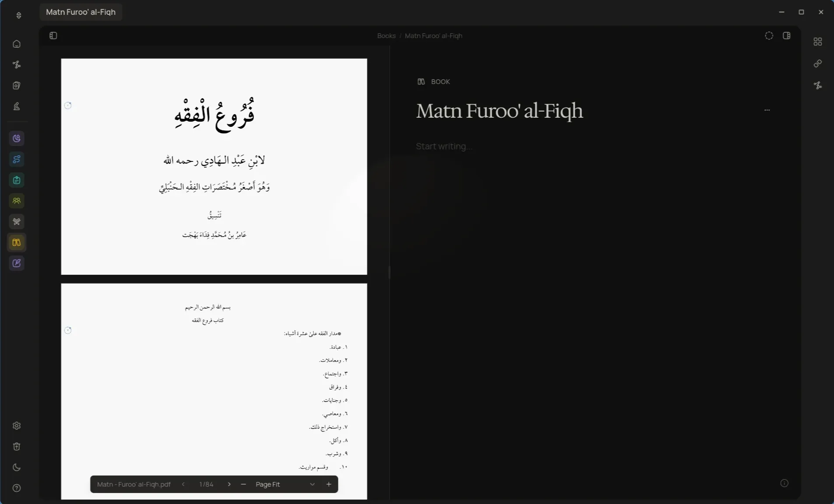The height and width of the screenshot is (504, 834).
Task: Click the dashed circle status icon
Action: (769, 36)
